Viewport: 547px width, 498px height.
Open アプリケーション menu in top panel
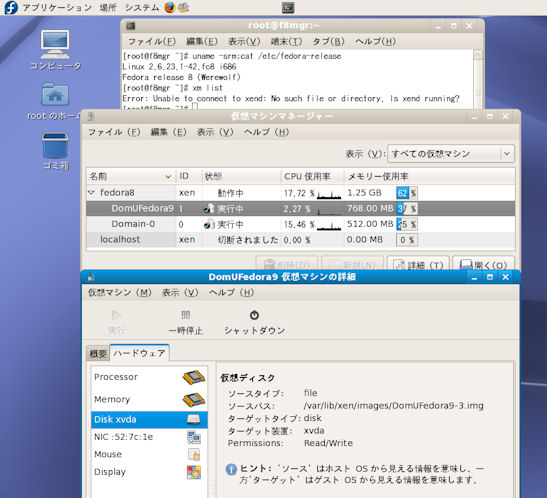[57, 7]
